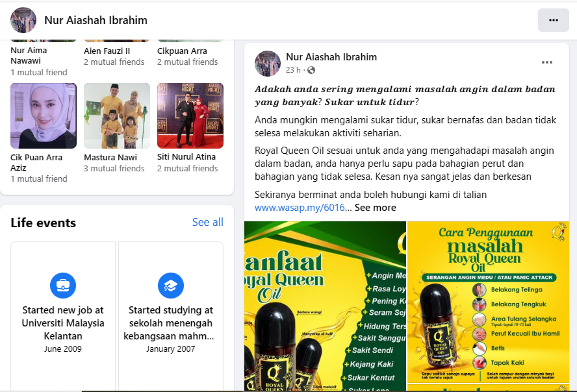This screenshot has width=577, height=392.
Task: Click the header profile avatar picture
Action: point(23,20)
